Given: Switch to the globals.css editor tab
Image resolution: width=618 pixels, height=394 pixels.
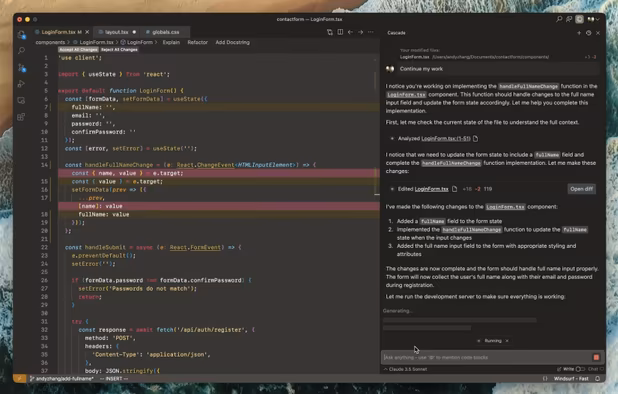Looking at the screenshot, I should (x=166, y=32).
